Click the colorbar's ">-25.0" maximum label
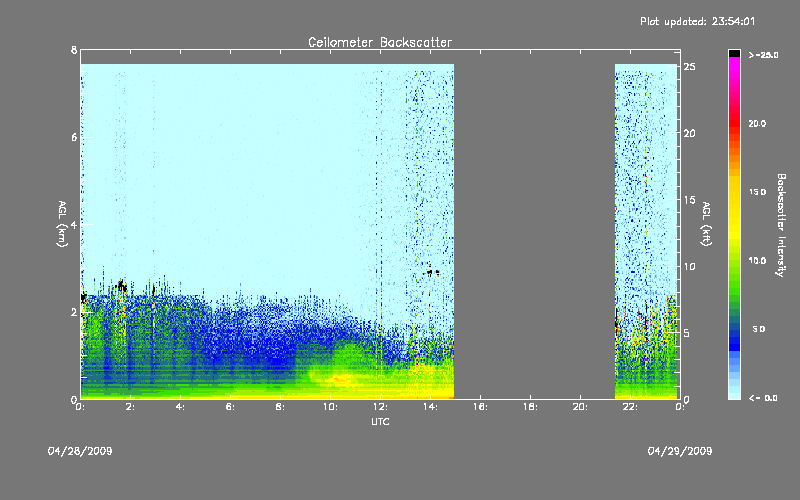The width and height of the screenshot is (800, 500). (x=764, y=55)
